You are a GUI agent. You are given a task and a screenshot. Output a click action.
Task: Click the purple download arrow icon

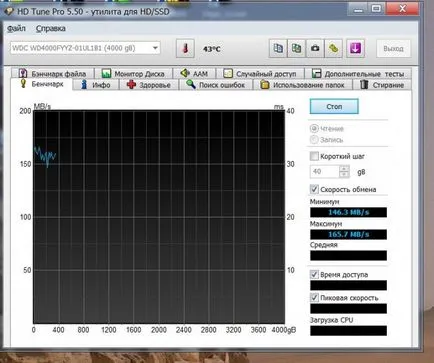pyautogui.click(x=355, y=48)
